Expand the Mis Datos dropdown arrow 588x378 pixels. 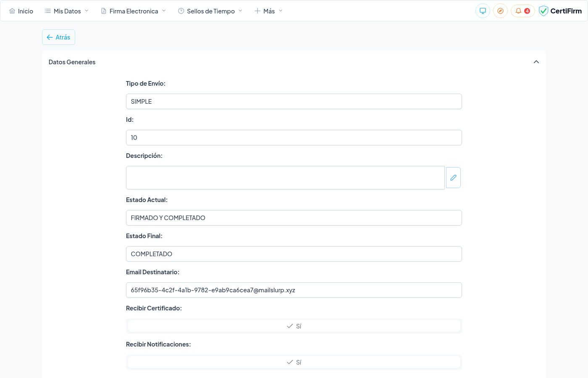(87, 11)
